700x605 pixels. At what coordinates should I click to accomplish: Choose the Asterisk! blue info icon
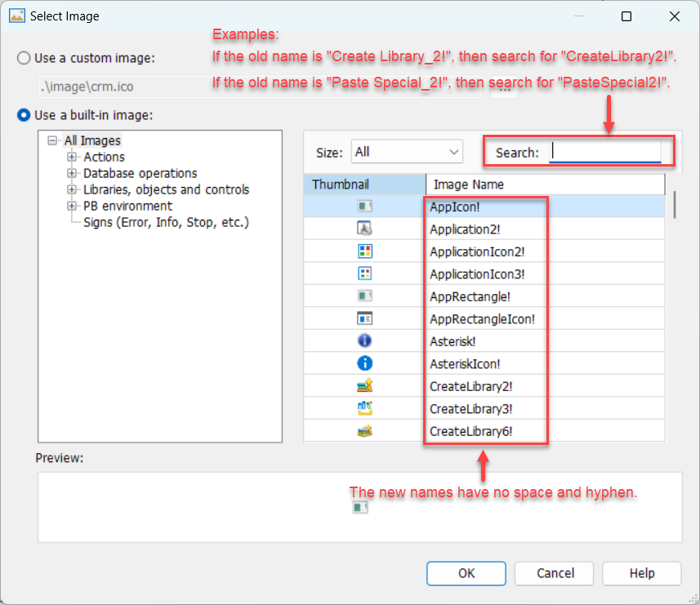tap(364, 341)
